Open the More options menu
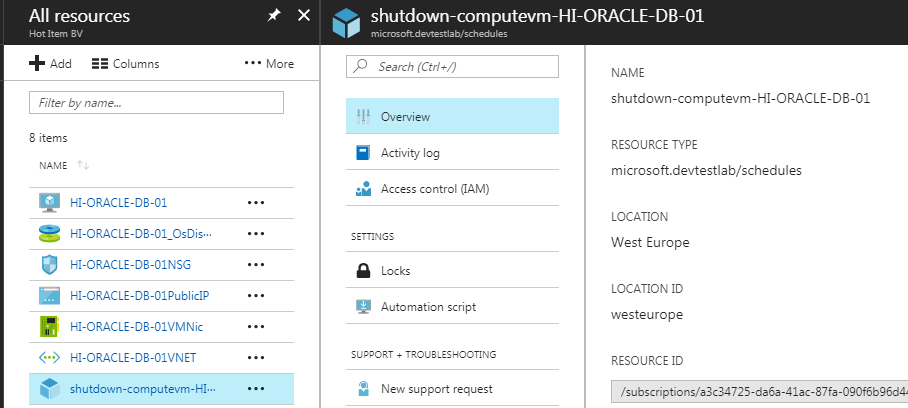The image size is (908, 408). (269, 64)
